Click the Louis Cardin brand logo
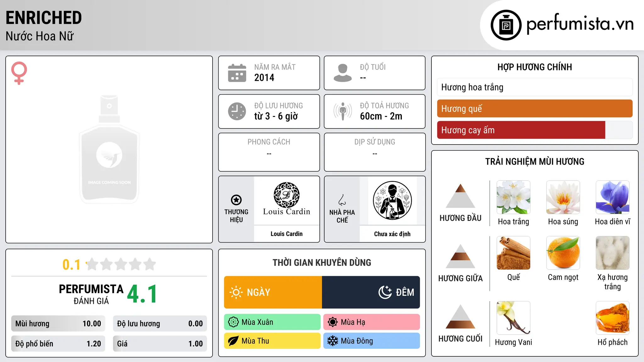The height and width of the screenshot is (362, 644). click(286, 199)
